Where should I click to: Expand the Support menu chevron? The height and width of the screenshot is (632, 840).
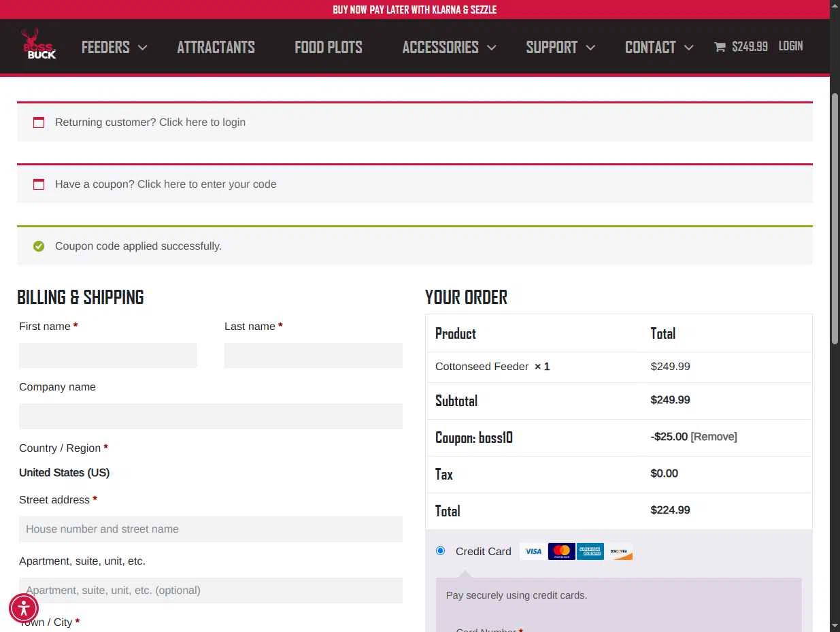pos(590,48)
